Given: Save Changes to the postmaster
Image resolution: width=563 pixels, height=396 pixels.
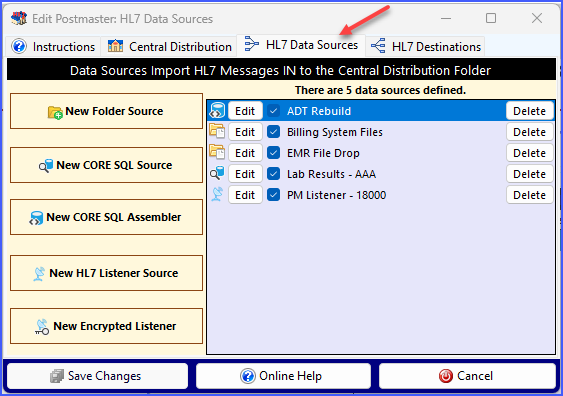Looking at the screenshot, I should click(97, 376).
